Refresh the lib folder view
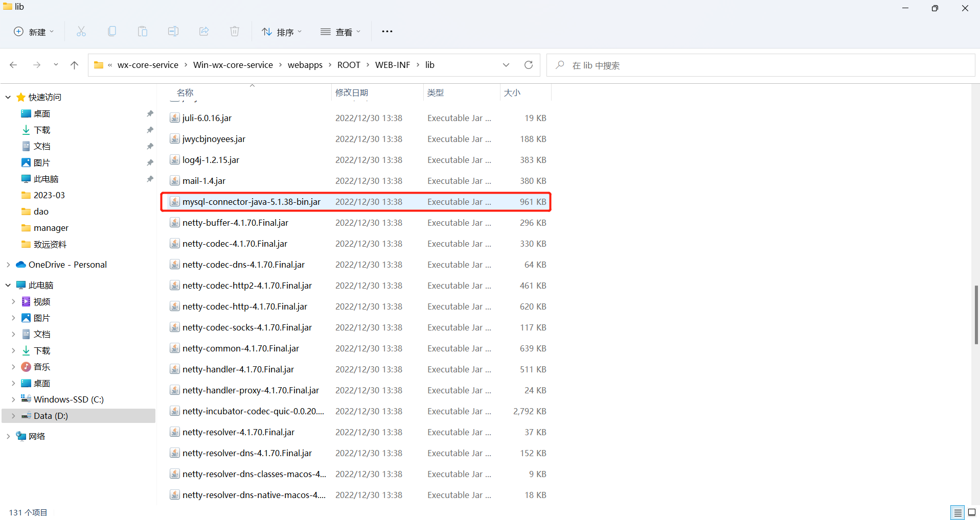Viewport: 980px width, 520px height. point(529,65)
